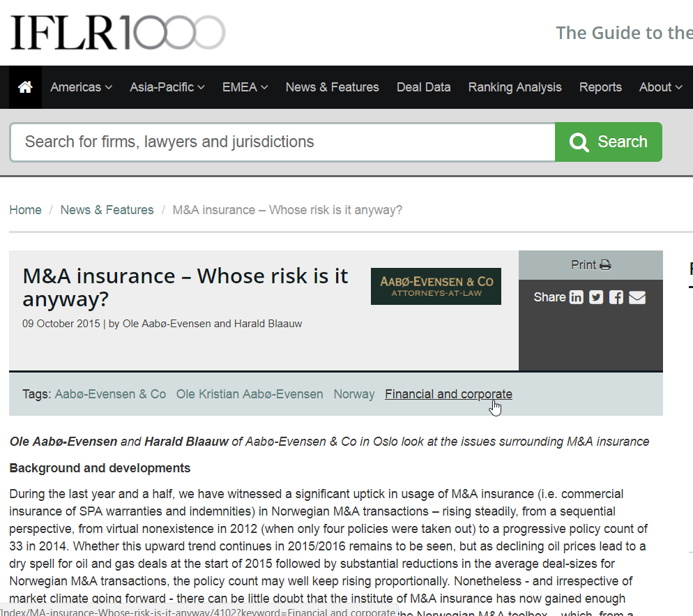Go to Home breadcrumb link
This screenshot has height=616, width=693.
(x=25, y=209)
